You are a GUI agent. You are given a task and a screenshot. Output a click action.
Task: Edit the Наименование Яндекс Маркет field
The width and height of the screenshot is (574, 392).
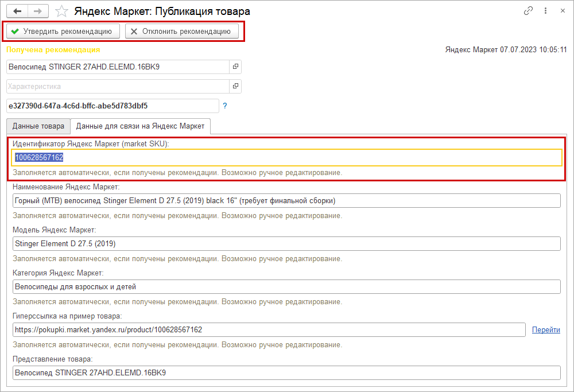click(286, 200)
